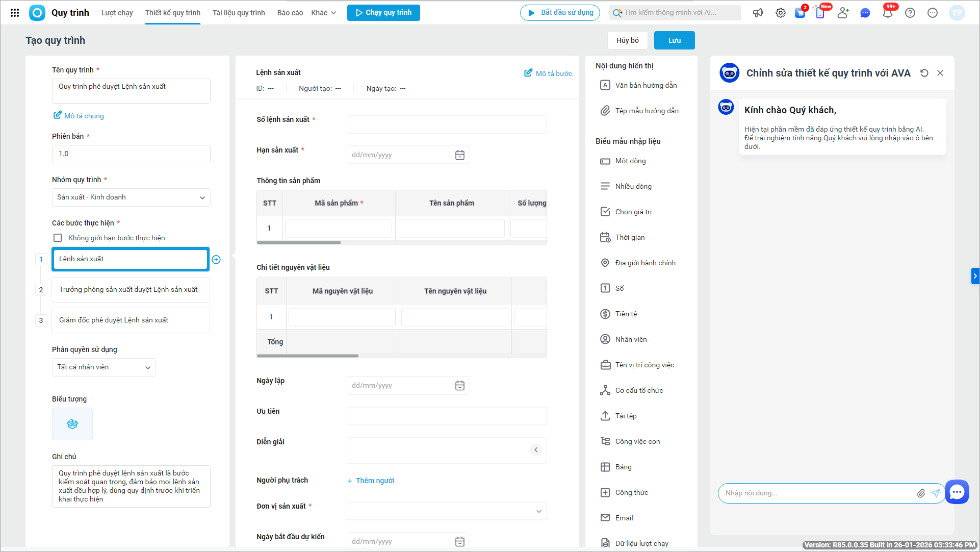Image resolution: width=980 pixels, height=552 pixels.
Task: Toggle Không giới hạn bước thực hiện checkbox
Action: click(58, 238)
